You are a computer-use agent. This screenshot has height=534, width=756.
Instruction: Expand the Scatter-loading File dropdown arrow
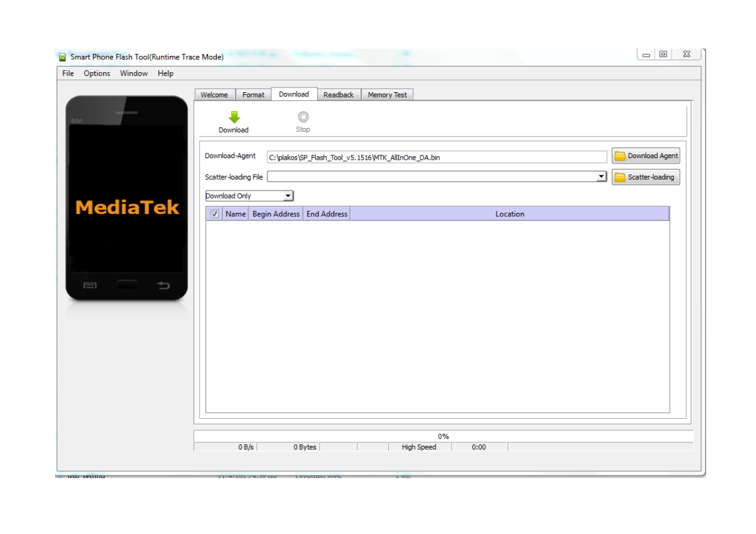click(601, 176)
